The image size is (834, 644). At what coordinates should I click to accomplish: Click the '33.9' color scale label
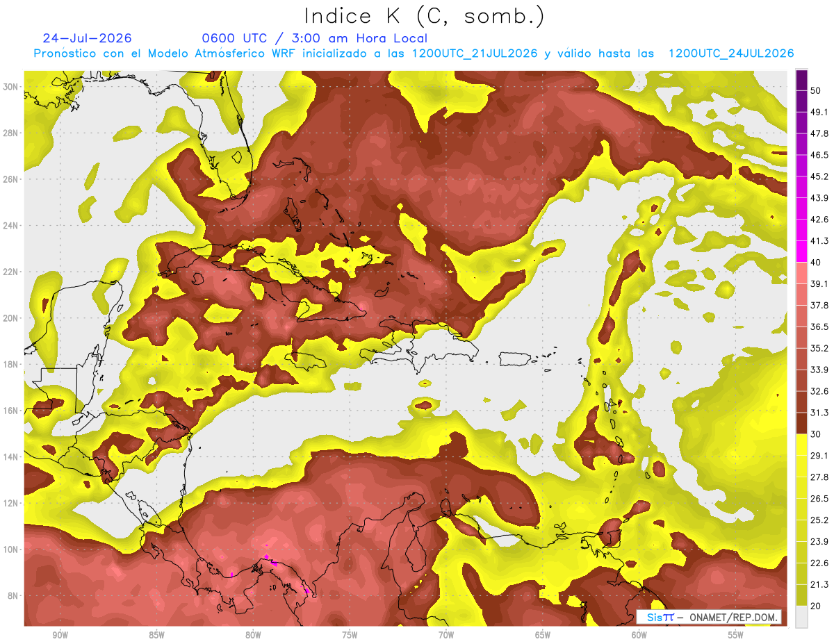(x=819, y=370)
